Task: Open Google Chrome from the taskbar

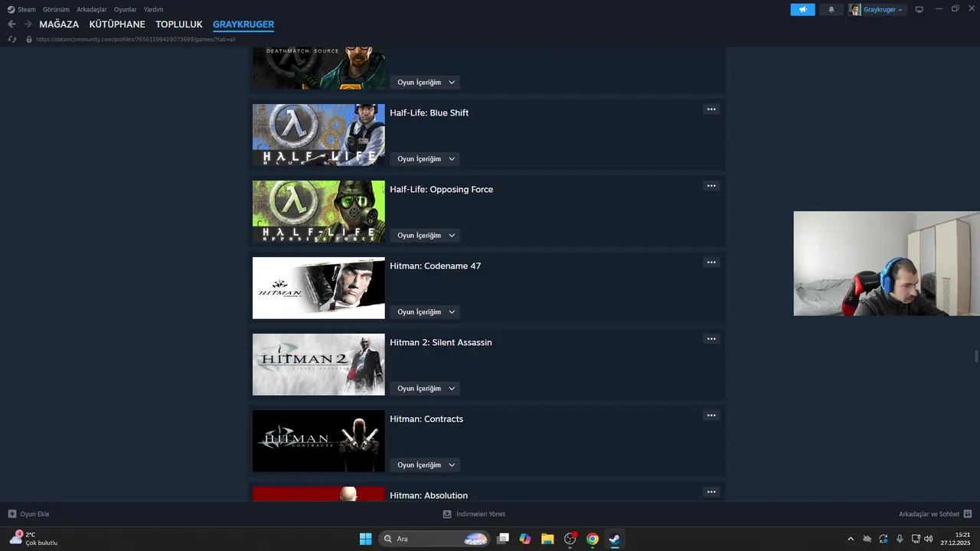Action: (593, 539)
